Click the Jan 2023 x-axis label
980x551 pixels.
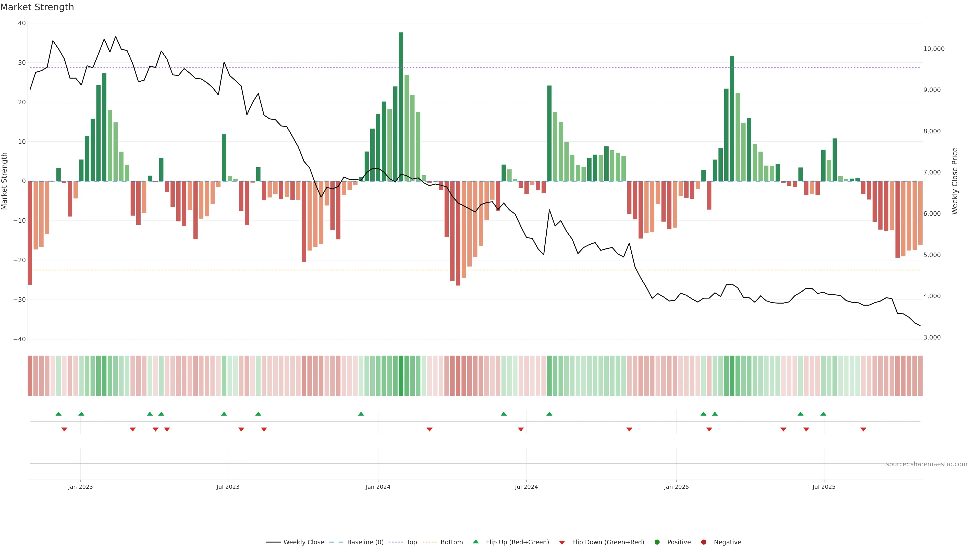80,487
